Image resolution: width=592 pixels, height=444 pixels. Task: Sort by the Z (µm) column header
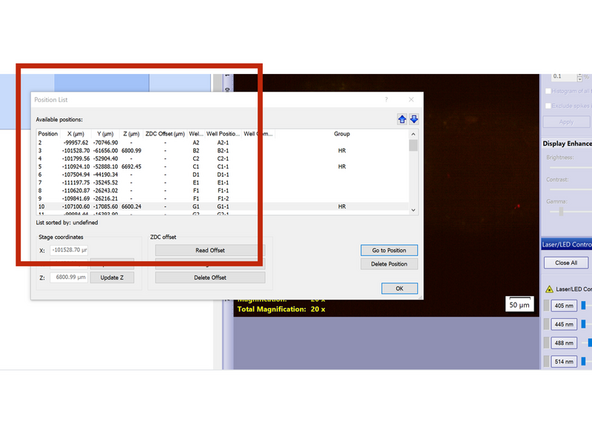(131, 134)
